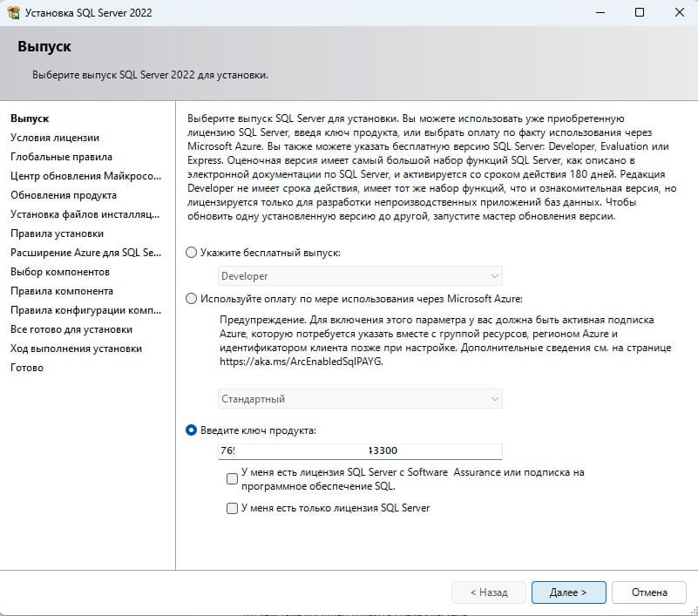Click the https://aka.ms/ArcEnabledSqlPAYG link text

point(301,362)
